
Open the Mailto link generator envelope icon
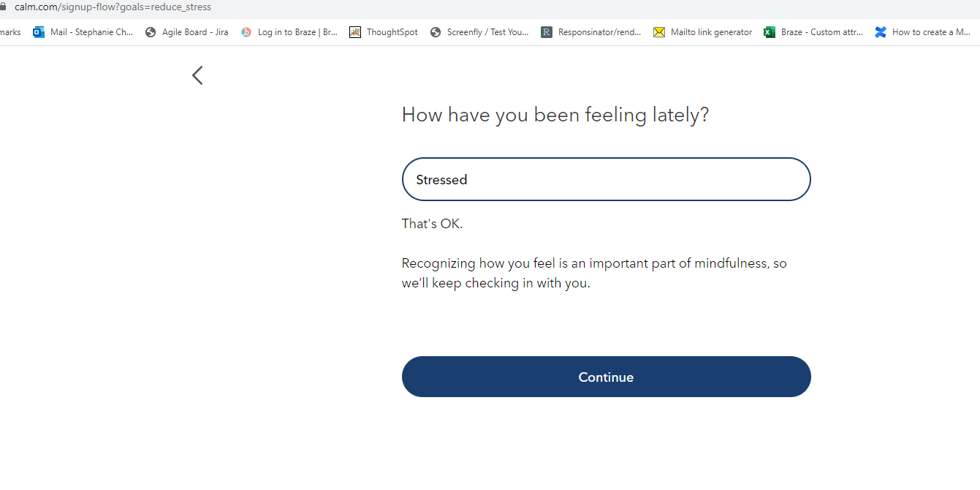pos(659,32)
